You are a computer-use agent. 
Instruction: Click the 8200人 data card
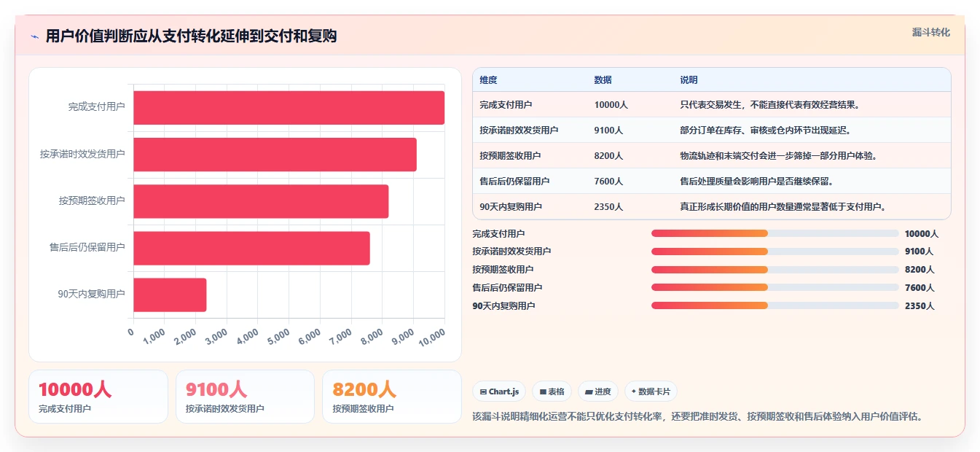(392, 397)
